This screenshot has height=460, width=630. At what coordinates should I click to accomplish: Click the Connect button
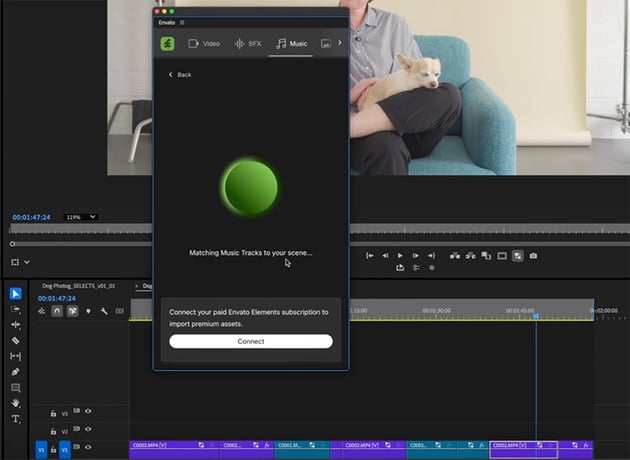point(251,341)
